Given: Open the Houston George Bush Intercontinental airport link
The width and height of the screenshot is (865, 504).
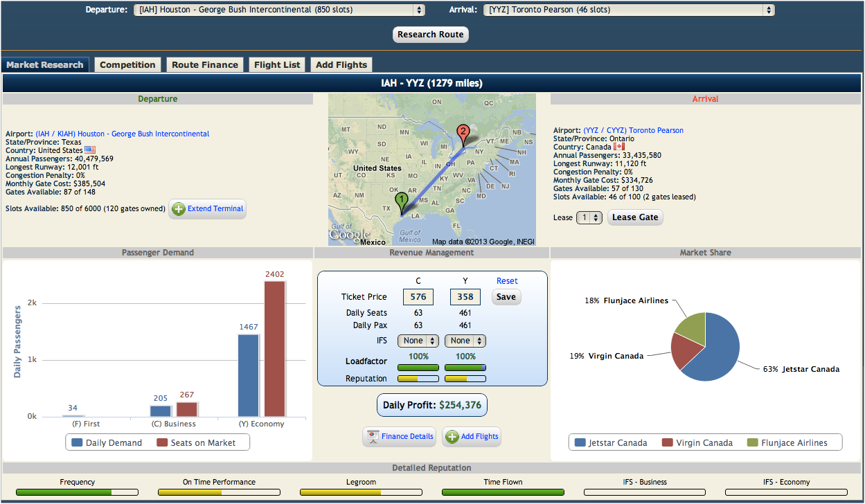Looking at the screenshot, I should 123,134.
